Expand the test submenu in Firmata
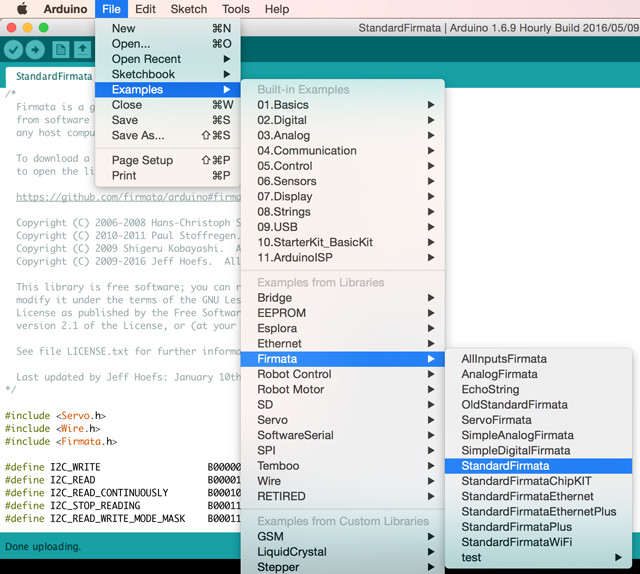Viewport: 640px width, 574px height. (538, 558)
